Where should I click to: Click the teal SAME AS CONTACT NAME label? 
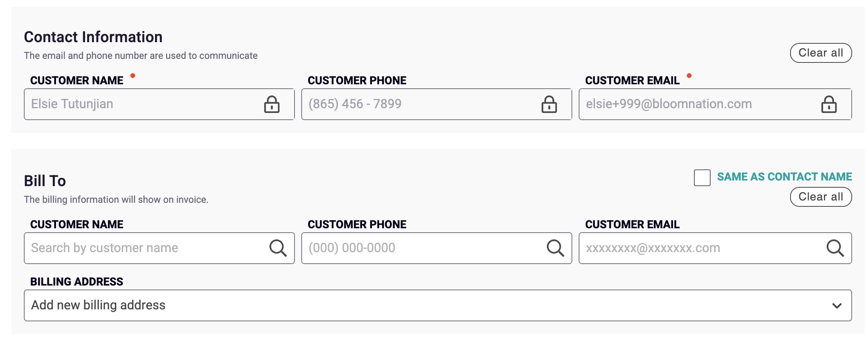coord(785,177)
